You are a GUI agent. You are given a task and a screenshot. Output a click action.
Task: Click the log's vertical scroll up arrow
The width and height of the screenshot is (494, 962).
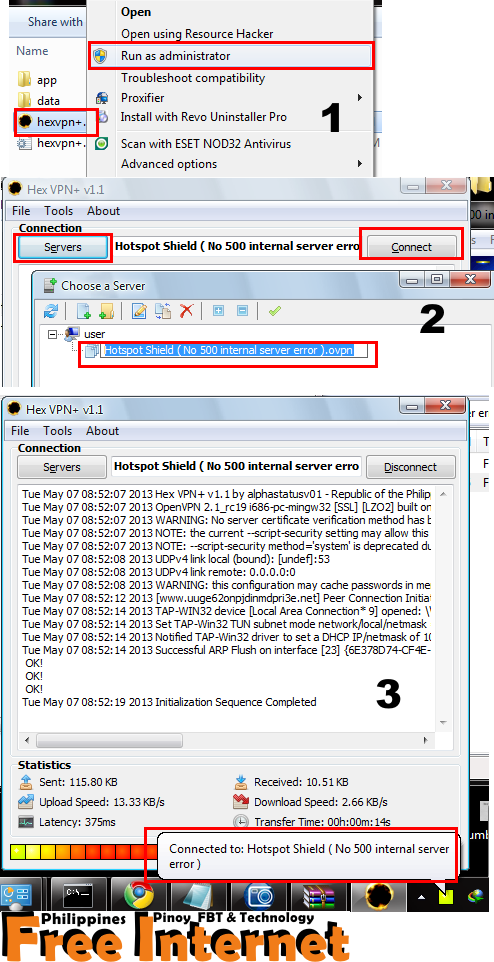[445, 494]
